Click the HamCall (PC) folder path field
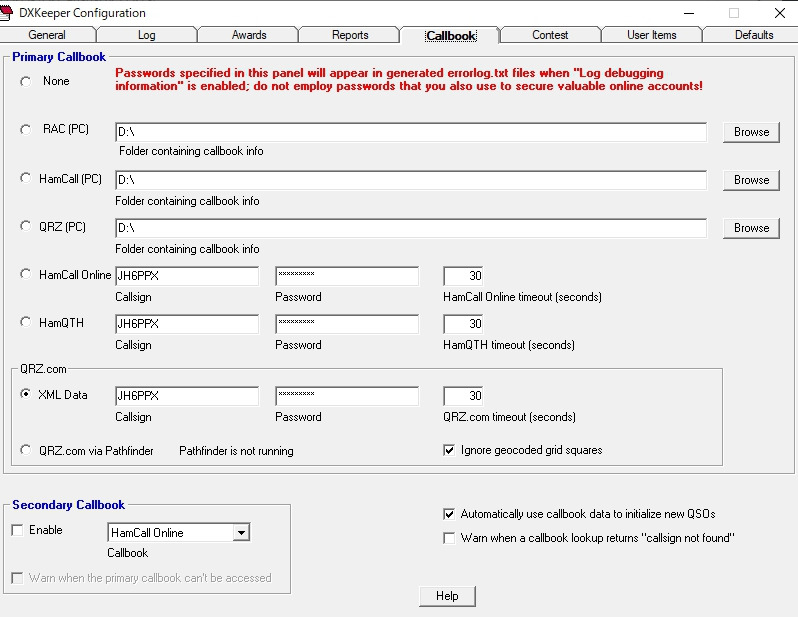 (x=411, y=180)
